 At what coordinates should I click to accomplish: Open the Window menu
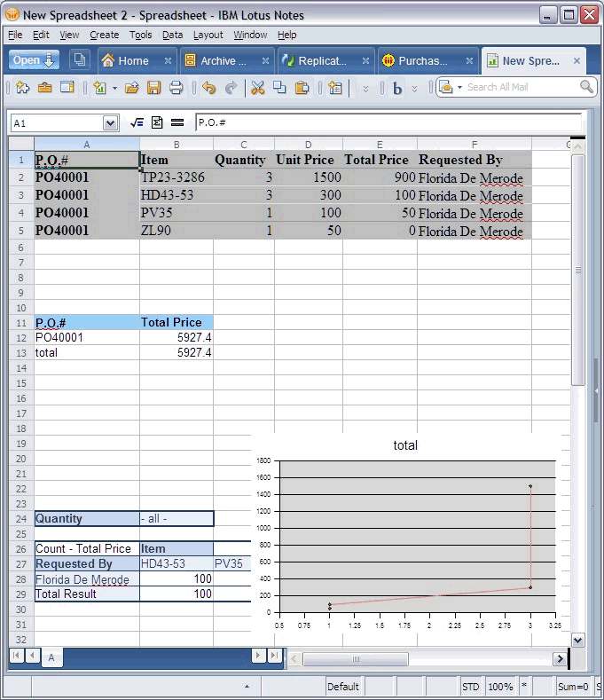(x=250, y=35)
